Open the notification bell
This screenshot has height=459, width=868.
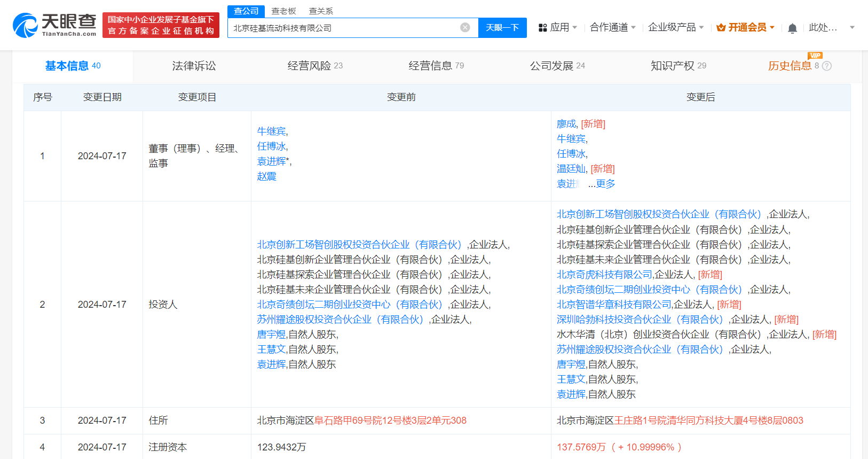(x=792, y=28)
